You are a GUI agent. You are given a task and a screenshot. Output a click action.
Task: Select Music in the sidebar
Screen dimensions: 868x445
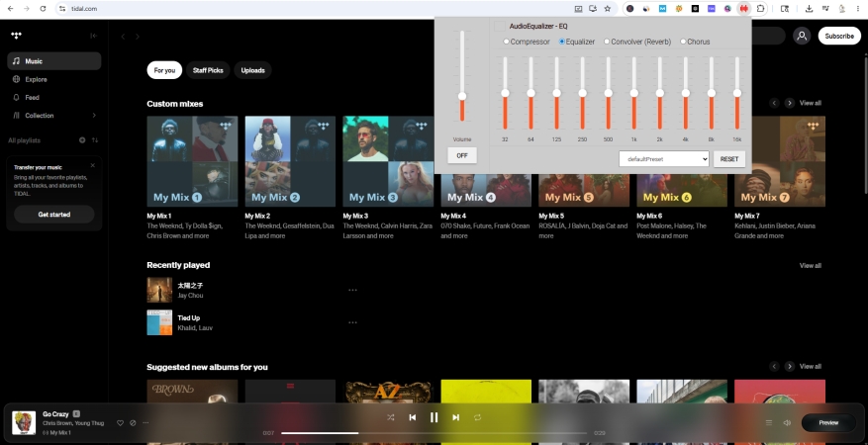coord(54,61)
